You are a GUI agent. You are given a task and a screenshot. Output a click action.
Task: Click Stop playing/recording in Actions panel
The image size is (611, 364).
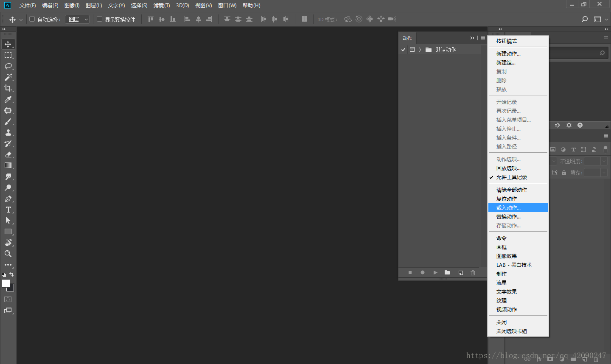click(x=410, y=273)
